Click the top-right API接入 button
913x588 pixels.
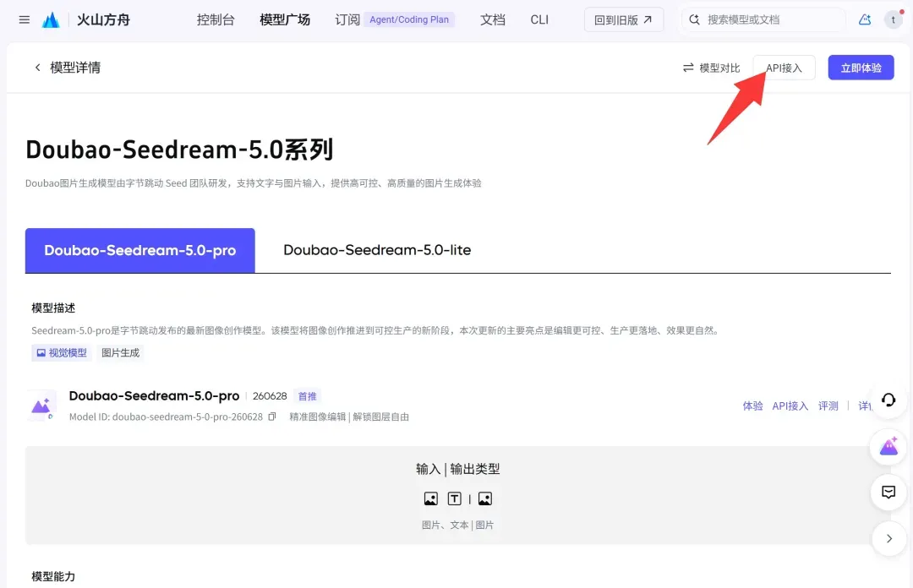tap(784, 68)
